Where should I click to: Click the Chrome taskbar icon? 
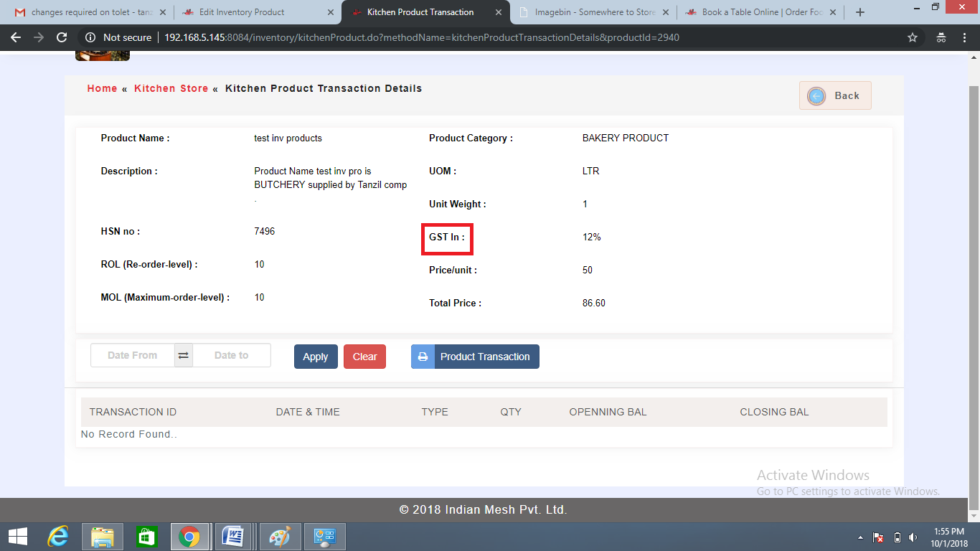point(189,537)
